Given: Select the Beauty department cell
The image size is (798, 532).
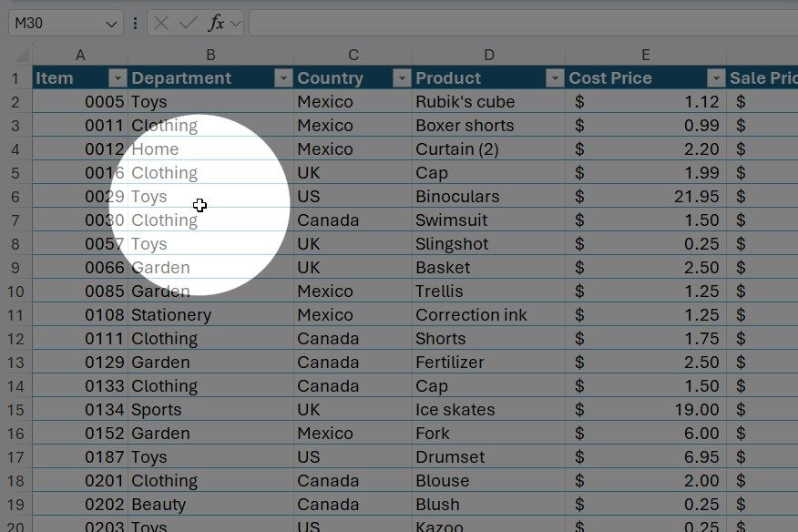Looking at the screenshot, I should tap(210, 504).
